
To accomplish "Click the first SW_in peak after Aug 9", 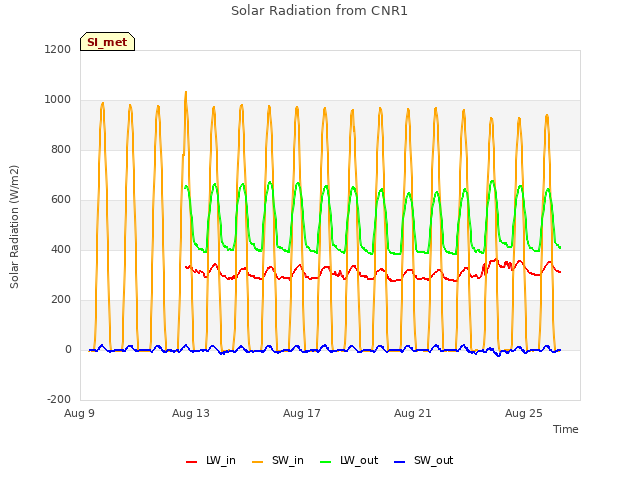I will pos(102,103).
